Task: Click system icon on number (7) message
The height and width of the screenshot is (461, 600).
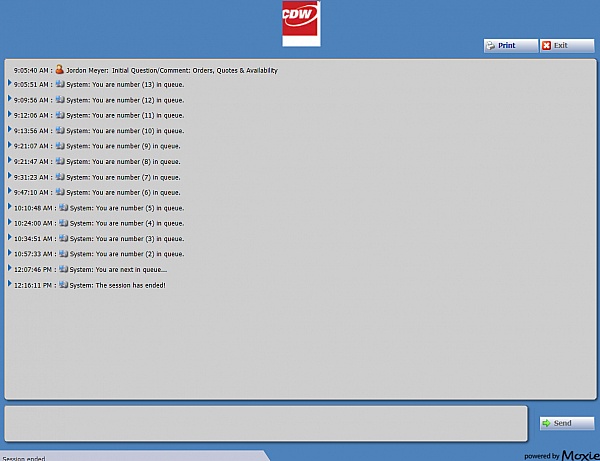Action: [60, 177]
